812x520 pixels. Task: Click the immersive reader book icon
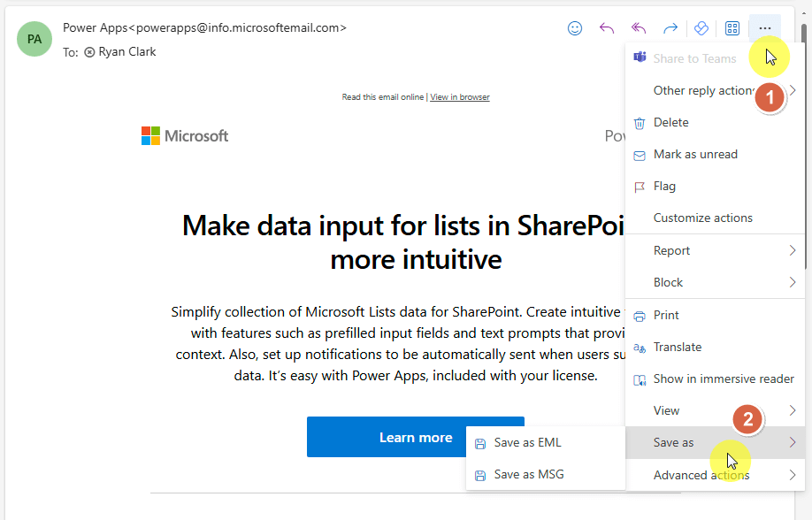pyautogui.click(x=640, y=380)
